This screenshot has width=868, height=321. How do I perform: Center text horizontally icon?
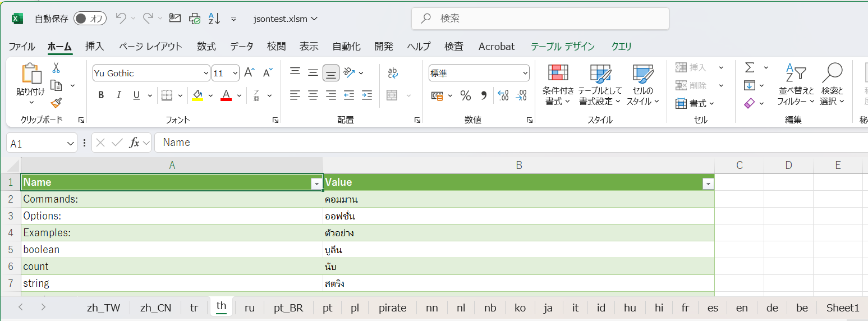coord(313,95)
